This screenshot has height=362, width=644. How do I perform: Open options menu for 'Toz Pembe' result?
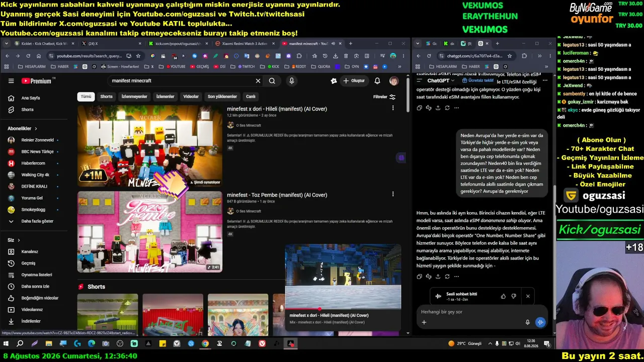[393, 194]
